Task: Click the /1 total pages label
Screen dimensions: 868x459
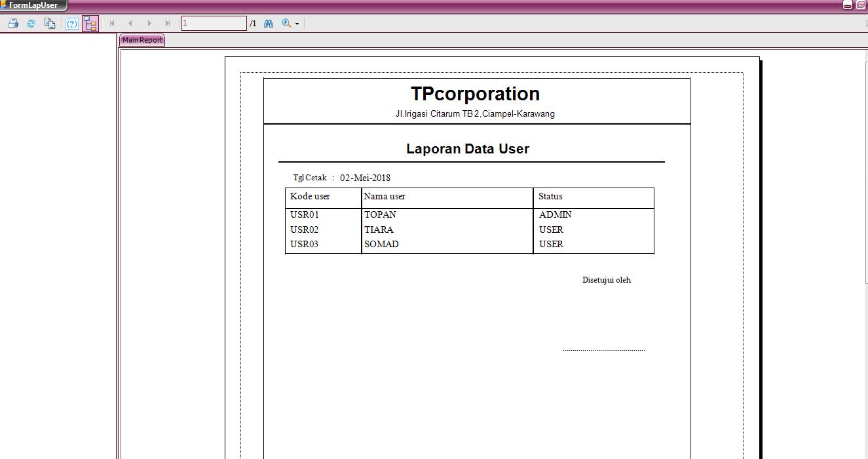Action: pos(253,22)
